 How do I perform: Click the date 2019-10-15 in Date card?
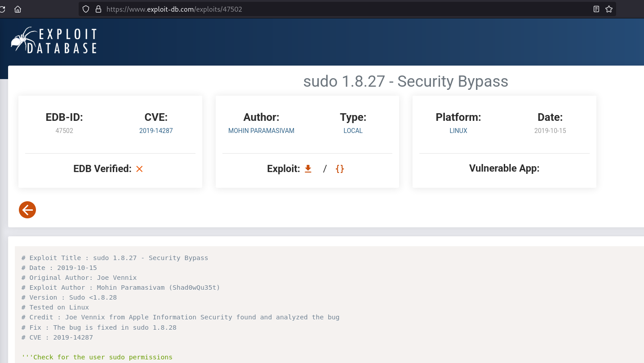pyautogui.click(x=550, y=131)
